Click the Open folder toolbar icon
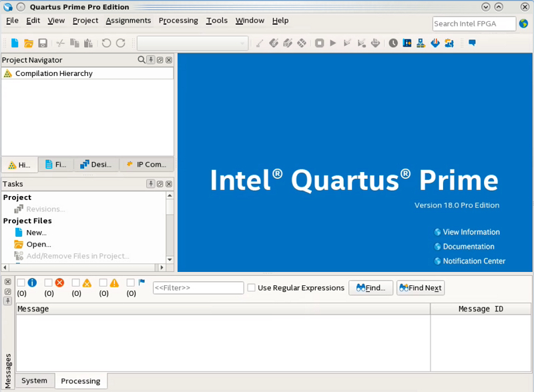Viewport: 534px width, 392px height. pos(29,43)
